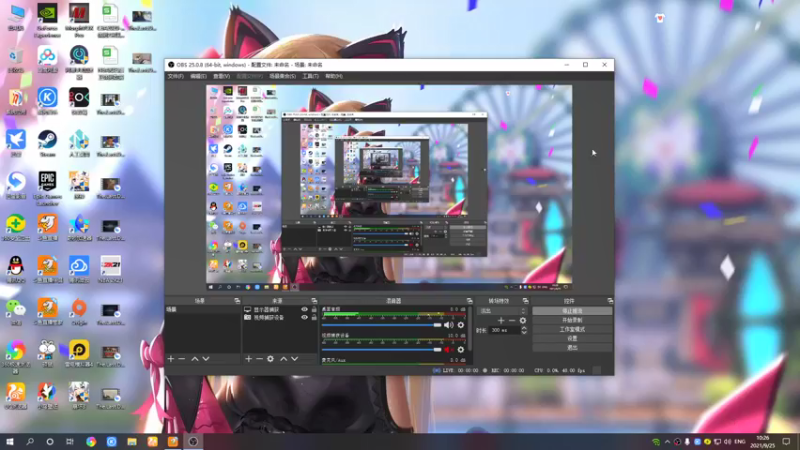Viewport: 800px width, 450px height.
Task: Hide the display capture source eye icon
Action: click(x=305, y=310)
